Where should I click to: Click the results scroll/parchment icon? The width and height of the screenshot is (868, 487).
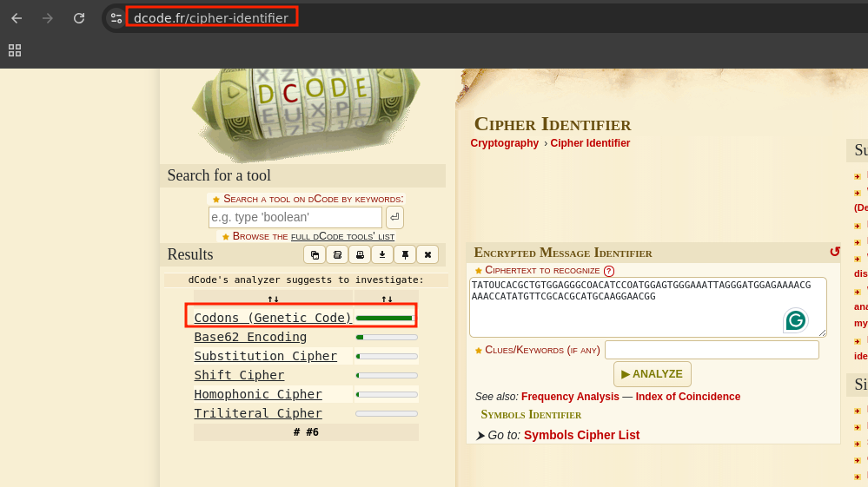click(x=337, y=255)
